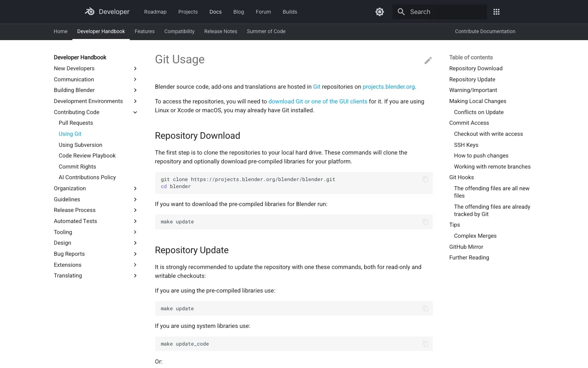
Task: Click the search magnifier icon
Action: click(401, 12)
